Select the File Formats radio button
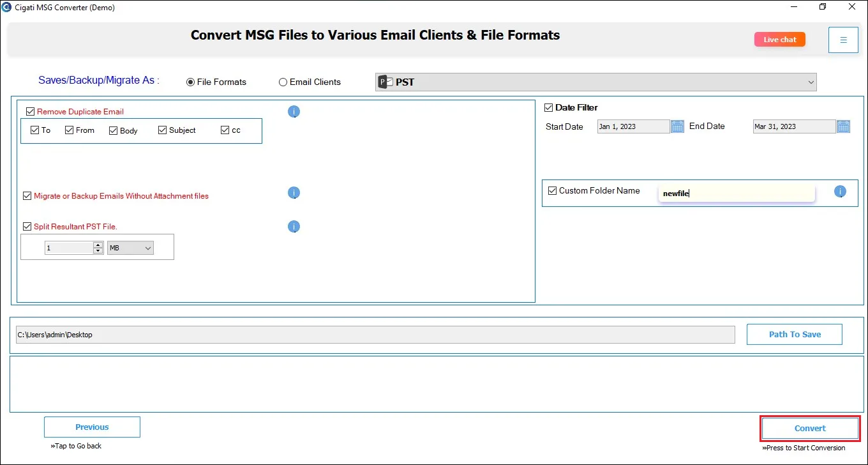This screenshot has height=465, width=868. [x=190, y=82]
